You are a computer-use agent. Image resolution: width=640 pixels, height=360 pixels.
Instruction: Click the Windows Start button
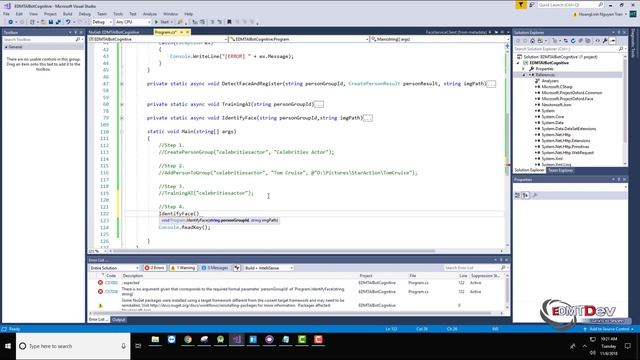pyautogui.click(x=8, y=346)
